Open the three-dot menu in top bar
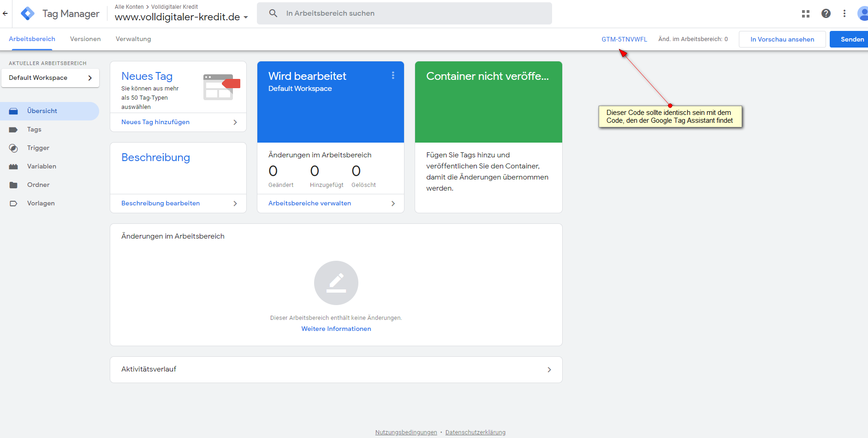Viewport: 868px width, 438px height. coord(844,14)
